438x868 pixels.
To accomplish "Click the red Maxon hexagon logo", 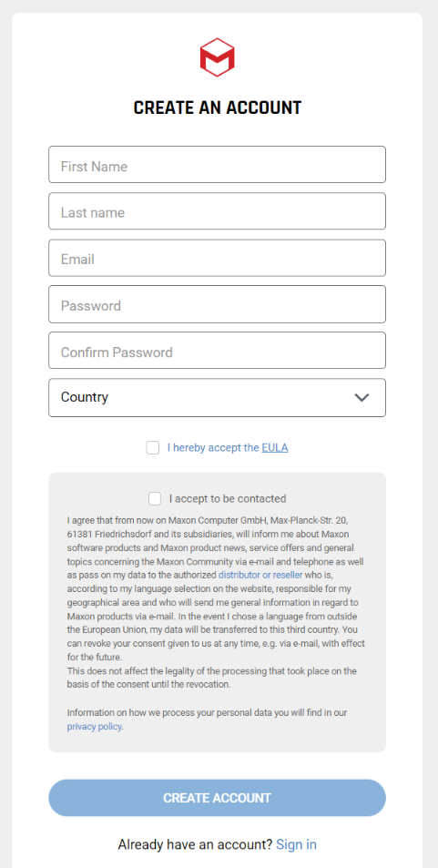I will (217, 57).
